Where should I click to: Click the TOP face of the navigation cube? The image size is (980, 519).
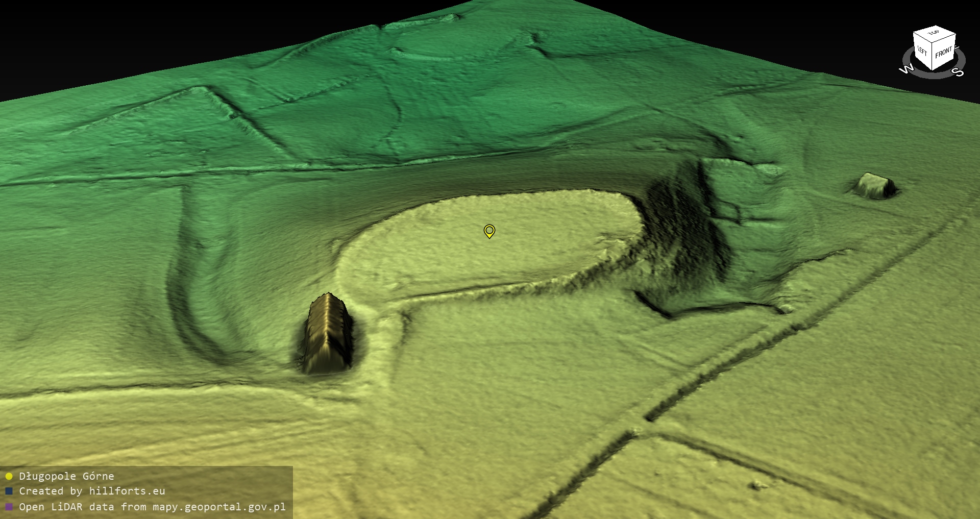(934, 33)
